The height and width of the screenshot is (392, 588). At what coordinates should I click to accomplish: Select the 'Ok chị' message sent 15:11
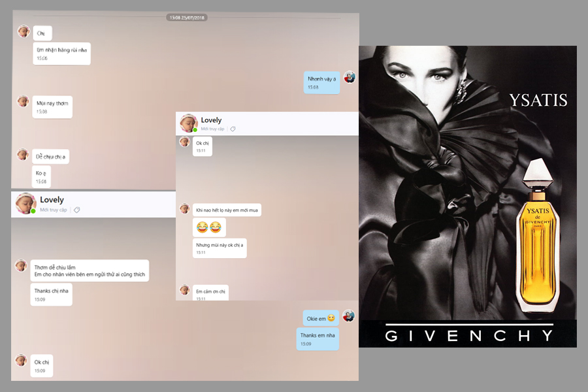[203, 146]
